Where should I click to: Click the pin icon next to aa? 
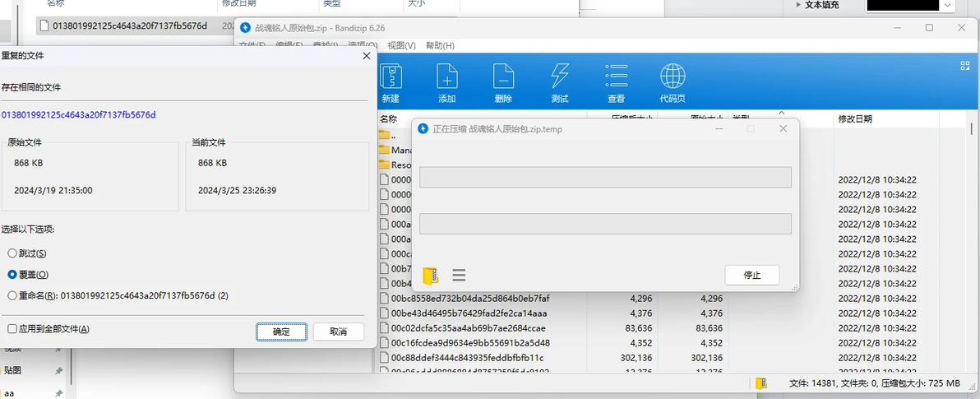[58, 393]
